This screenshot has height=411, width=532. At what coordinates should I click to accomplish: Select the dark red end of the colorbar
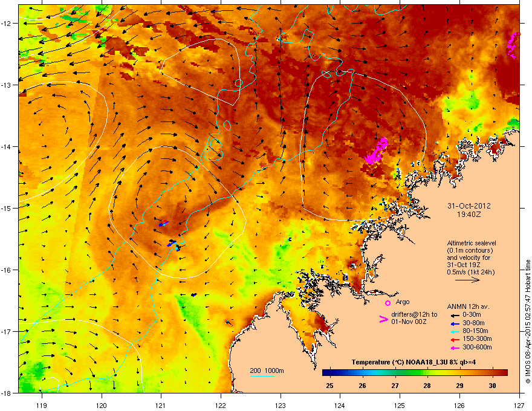tap(503, 372)
